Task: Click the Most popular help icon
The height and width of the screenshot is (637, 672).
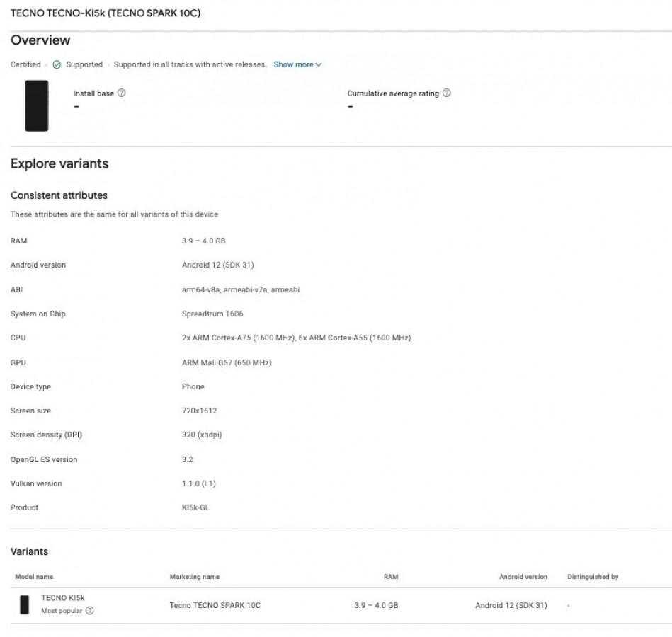Action: click(x=89, y=610)
